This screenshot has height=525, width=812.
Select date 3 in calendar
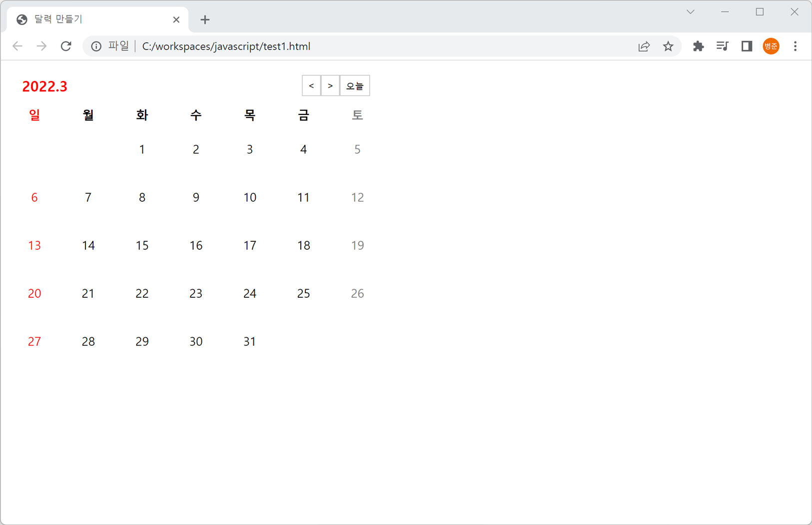250,149
